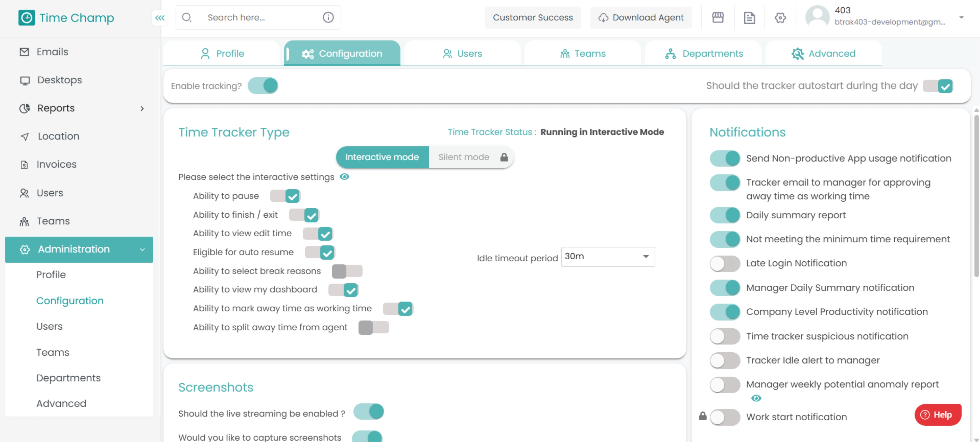The width and height of the screenshot is (980, 442).
Task: Switch to the Users tab
Action: click(462, 54)
